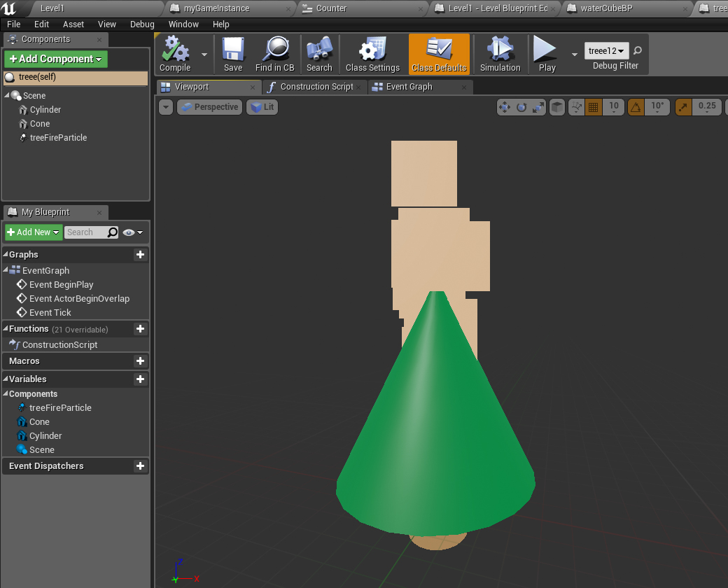
Task: Select the translate gizmo tool in viewport
Action: pos(505,107)
